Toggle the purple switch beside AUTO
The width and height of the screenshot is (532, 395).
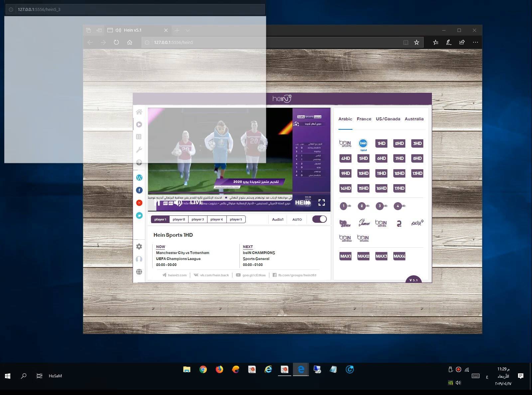320,219
